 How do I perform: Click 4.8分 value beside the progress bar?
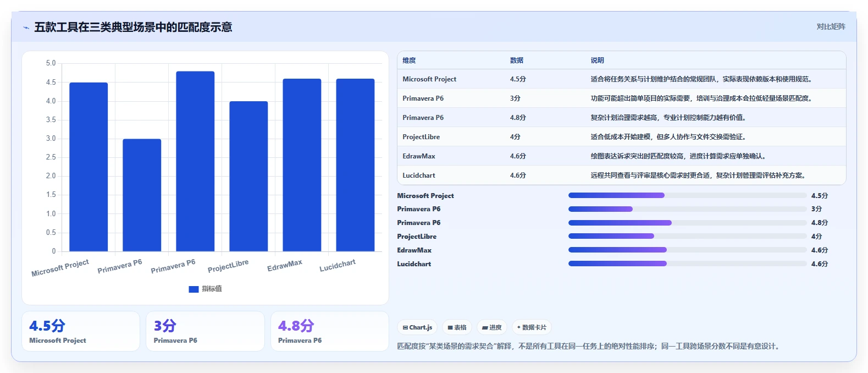tap(820, 223)
